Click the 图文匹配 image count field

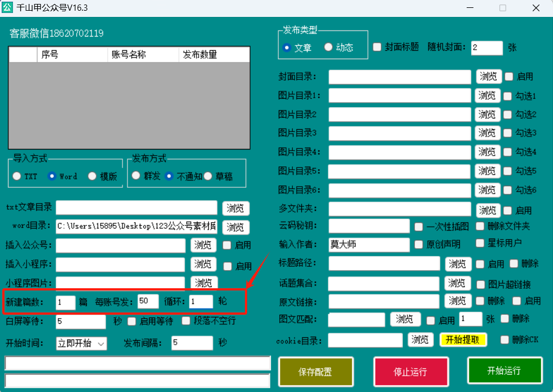pyautogui.click(x=471, y=319)
